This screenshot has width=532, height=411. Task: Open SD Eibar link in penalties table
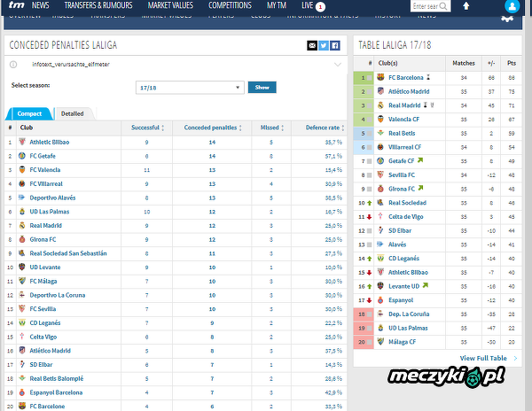click(41, 365)
